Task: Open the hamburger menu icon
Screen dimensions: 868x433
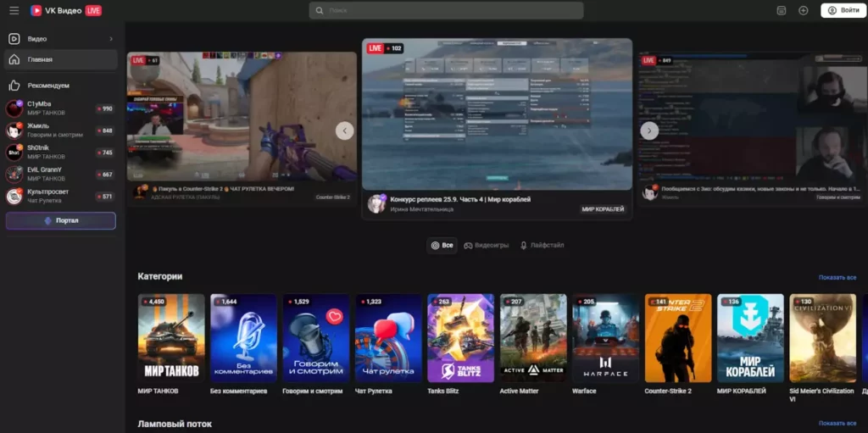Action: (14, 10)
